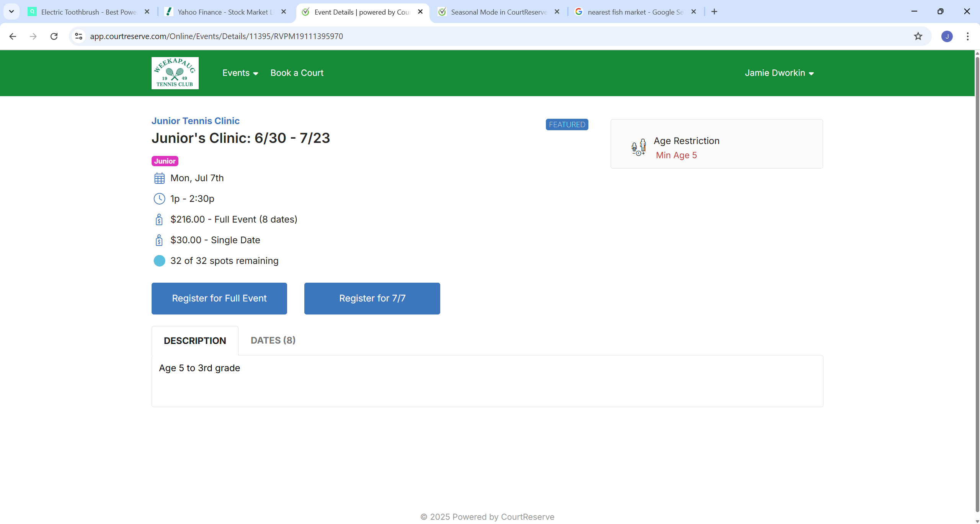Click the price tag icon beside $30.00
The width and height of the screenshot is (980, 524).
[159, 240]
